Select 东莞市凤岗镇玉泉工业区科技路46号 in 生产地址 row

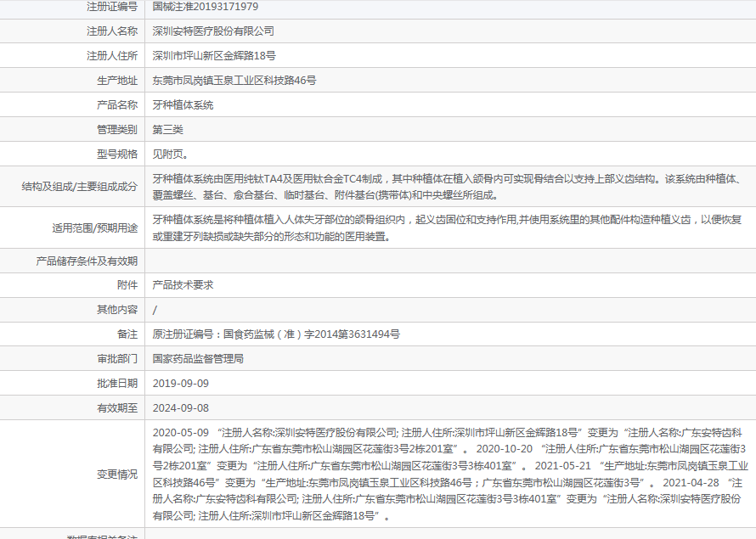pyautogui.click(x=234, y=81)
